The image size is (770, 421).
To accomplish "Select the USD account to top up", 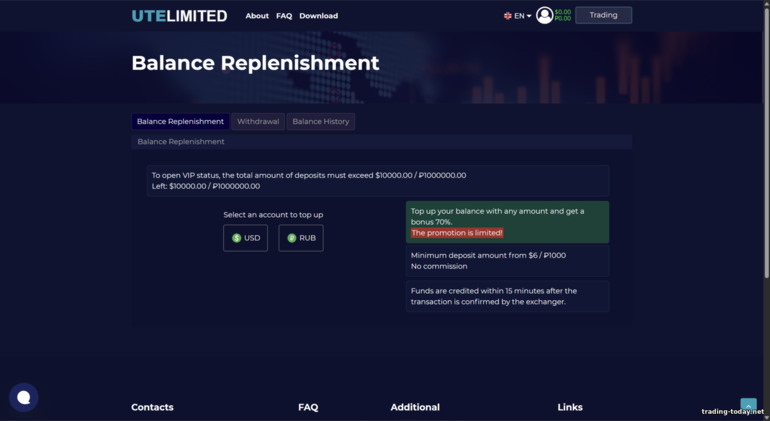I will click(245, 238).
